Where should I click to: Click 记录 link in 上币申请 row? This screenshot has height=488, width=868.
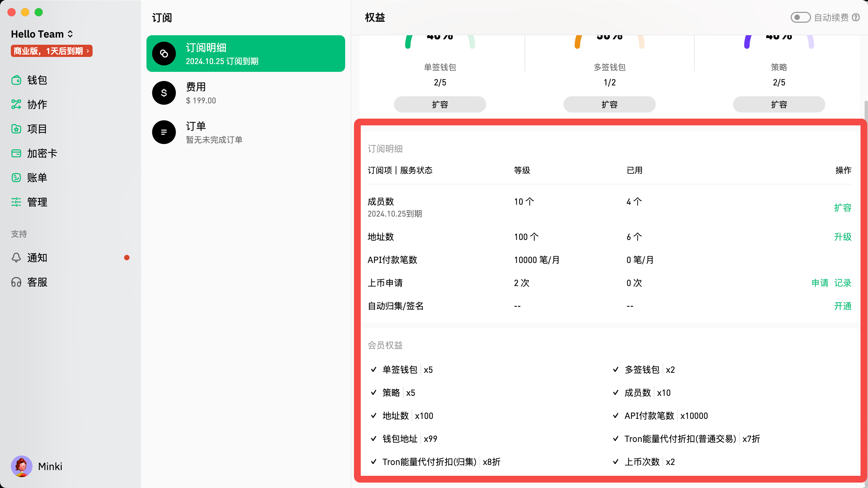click(x=843, y=283)
